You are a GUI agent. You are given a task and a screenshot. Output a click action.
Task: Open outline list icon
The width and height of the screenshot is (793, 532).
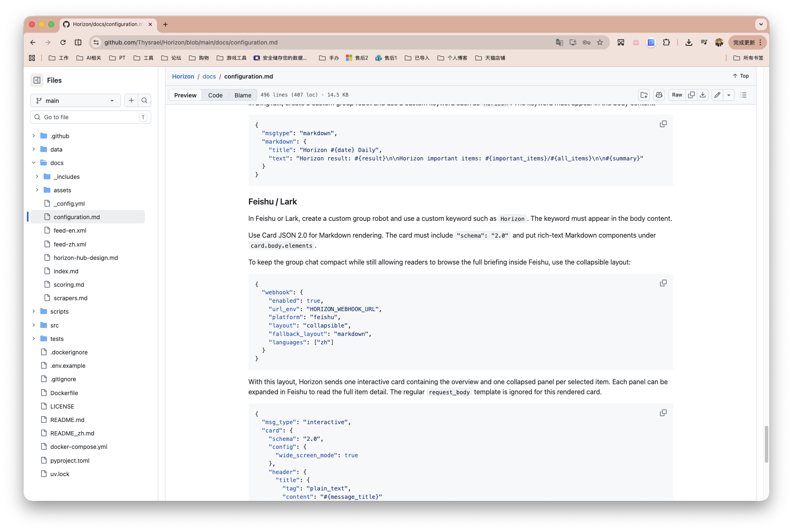tap(743, 95)
